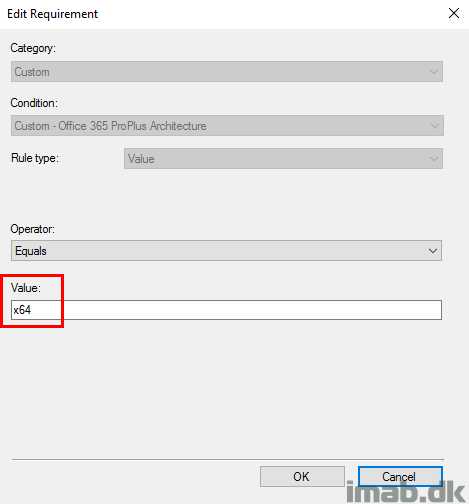Expand the Operator dropdown arrow
Viewport: 469px width, 504px height.
pyautogui.click(x=433, y=251)
